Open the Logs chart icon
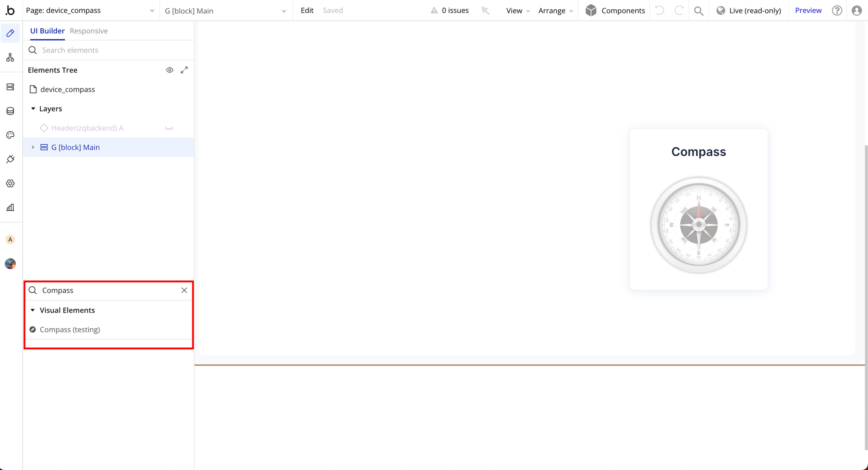This screenshot has height=470, width=868. 10,207
